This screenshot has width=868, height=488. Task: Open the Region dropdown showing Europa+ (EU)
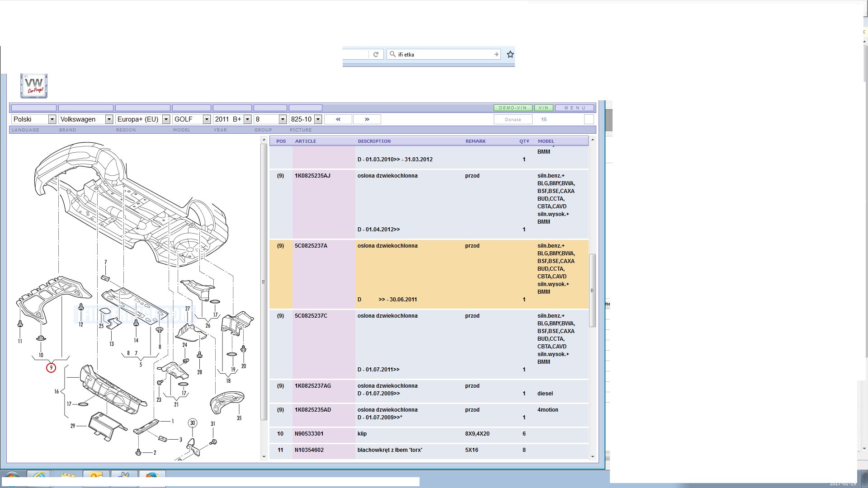click(x=142, y=119)
